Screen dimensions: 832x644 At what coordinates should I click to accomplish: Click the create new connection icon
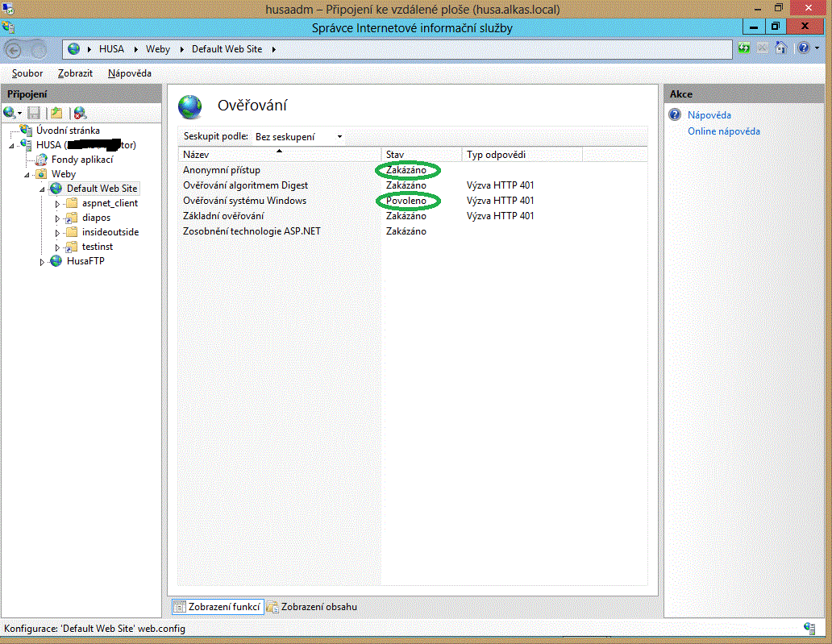coord(10,113)
